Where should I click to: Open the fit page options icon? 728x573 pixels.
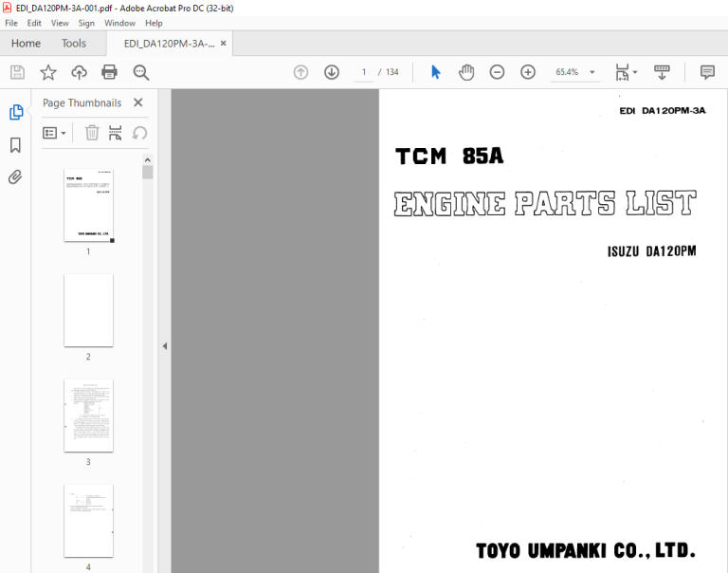tap(622, 72)
